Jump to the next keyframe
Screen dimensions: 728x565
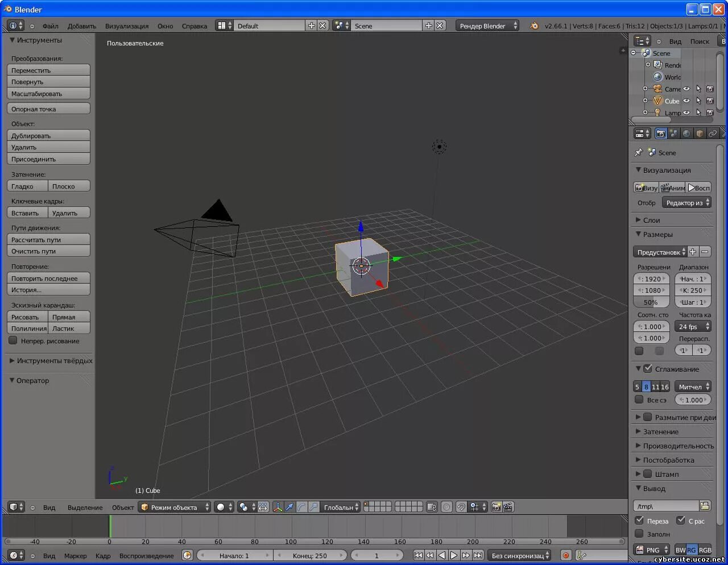tap(466, 555)
